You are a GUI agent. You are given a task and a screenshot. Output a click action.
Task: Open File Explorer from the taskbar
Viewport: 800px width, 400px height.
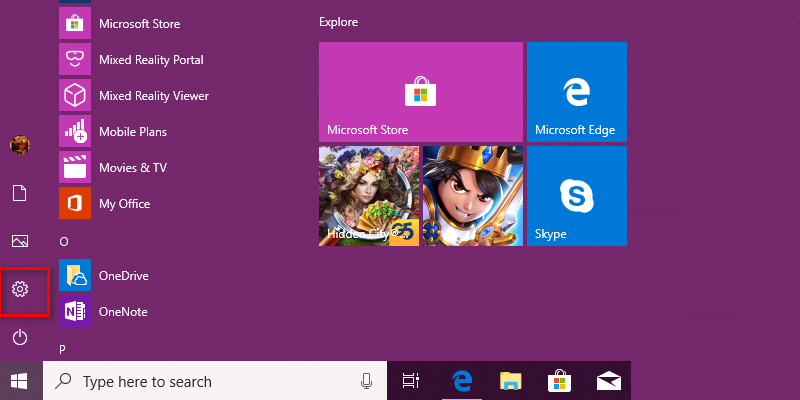(510, 381)
